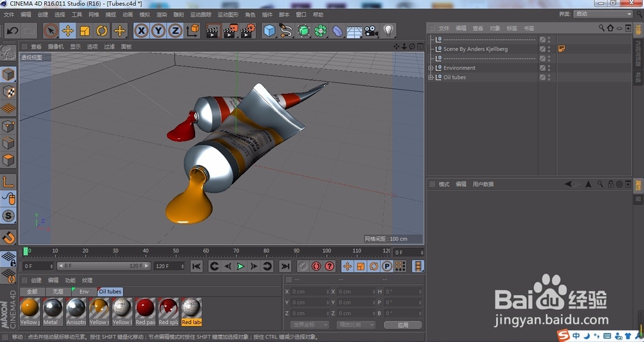The image size is (644, 342).
Task: Click the Play Forwards button
Action: point(241,267)
